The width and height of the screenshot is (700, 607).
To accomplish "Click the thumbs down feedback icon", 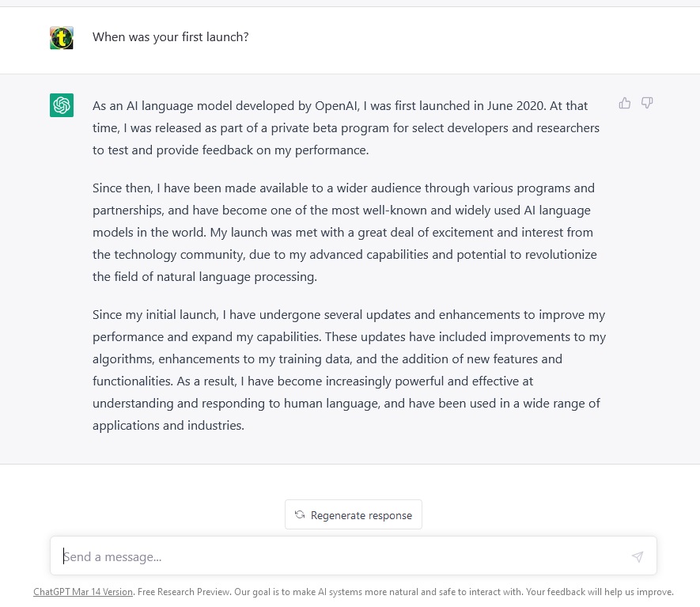I will pyautogui.click(x=647, y=103).
